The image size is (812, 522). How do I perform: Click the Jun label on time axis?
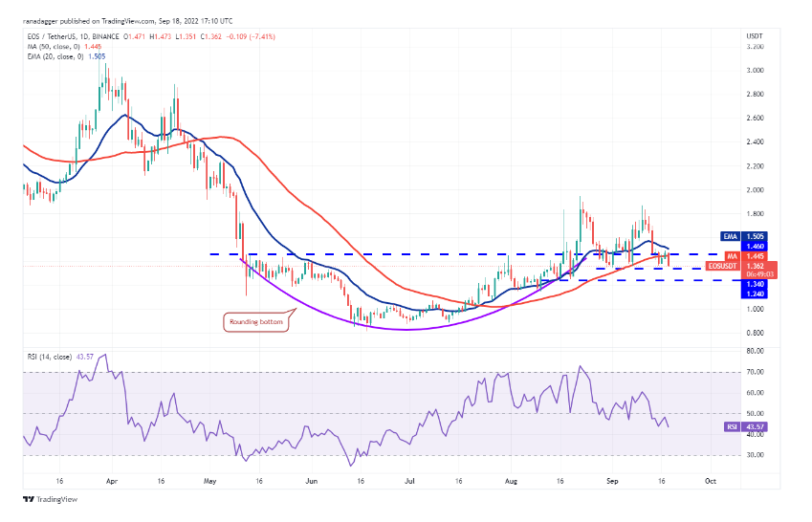[311, 481]
